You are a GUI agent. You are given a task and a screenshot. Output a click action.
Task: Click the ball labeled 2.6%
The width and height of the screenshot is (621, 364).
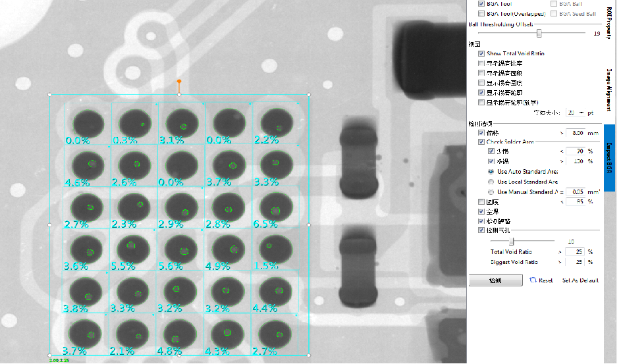(x=134, y=165)
